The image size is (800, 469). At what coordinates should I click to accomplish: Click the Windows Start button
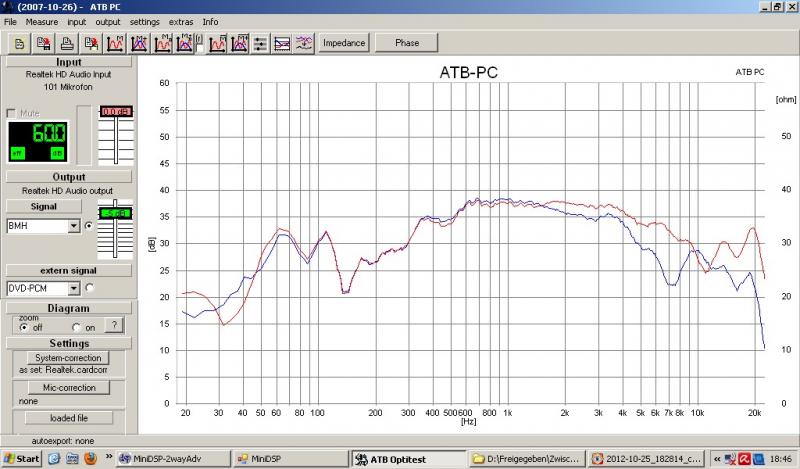pos(21,459)
